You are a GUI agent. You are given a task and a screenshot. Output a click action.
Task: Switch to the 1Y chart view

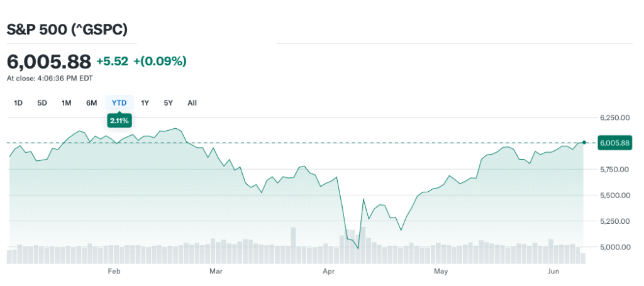point(145,102)
